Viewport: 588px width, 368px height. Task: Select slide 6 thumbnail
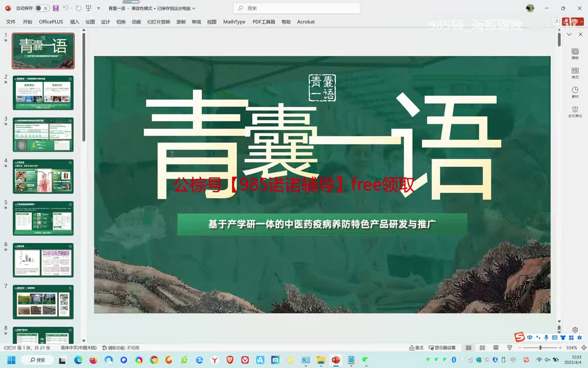pos(43,260)
